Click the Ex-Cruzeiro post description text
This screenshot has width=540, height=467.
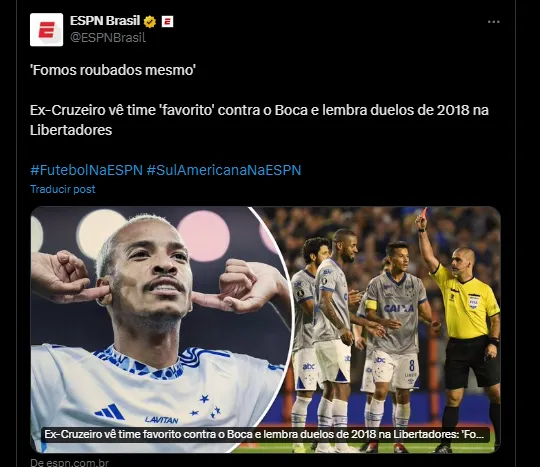259,120
